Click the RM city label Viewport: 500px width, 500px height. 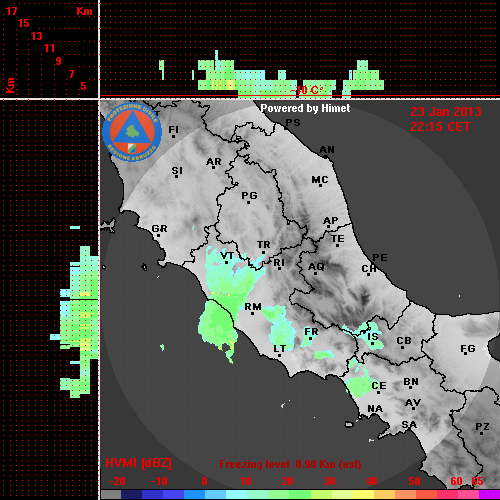253,307
